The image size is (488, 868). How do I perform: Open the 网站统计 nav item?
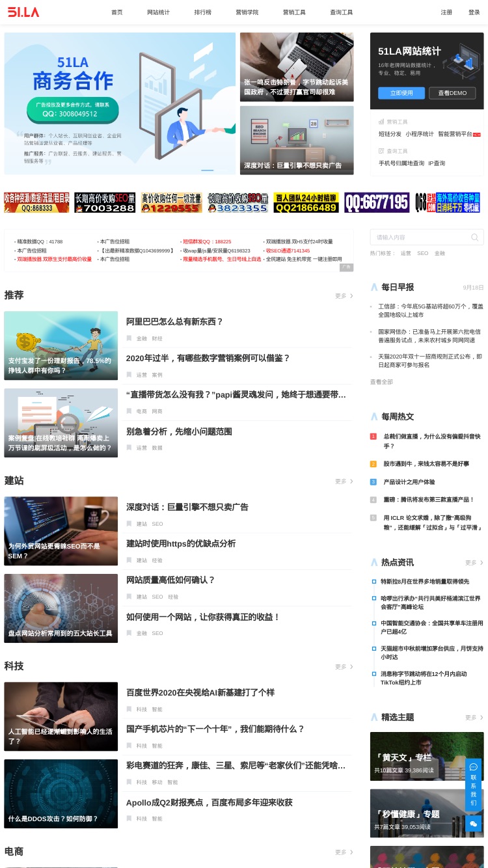click(x=158, y=12)
